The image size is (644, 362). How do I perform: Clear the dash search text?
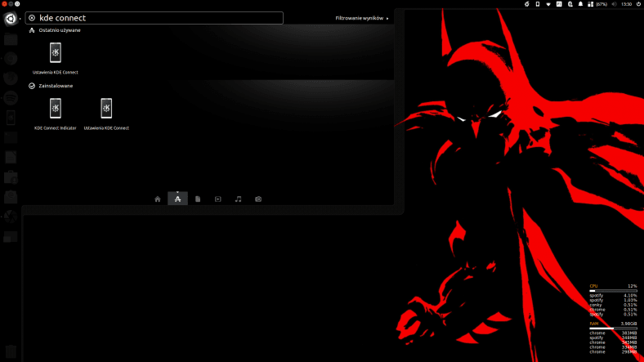click(x=32, y=18)
